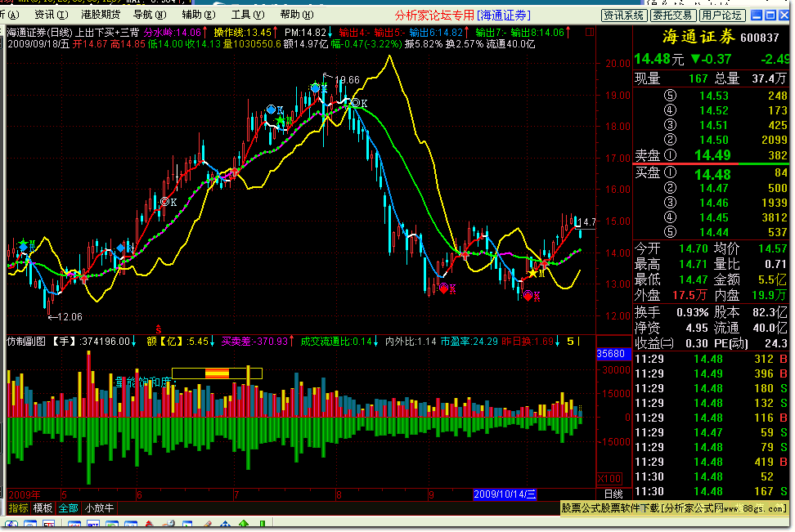Viewport: 795px width, 532px height.
Task: Click the trade row with volume 419 B
Action: tap(711, 462)
